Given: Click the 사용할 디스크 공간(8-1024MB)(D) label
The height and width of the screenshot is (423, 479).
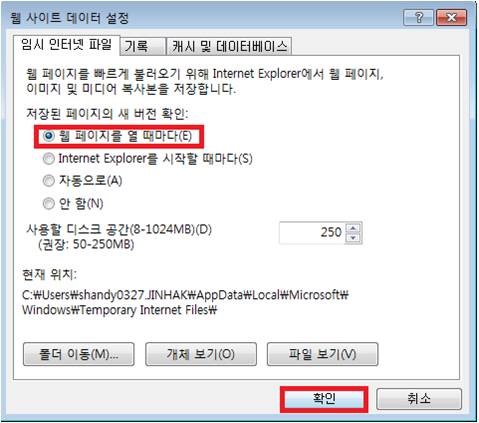Looking at the screenshot, I should coord(119,229).
